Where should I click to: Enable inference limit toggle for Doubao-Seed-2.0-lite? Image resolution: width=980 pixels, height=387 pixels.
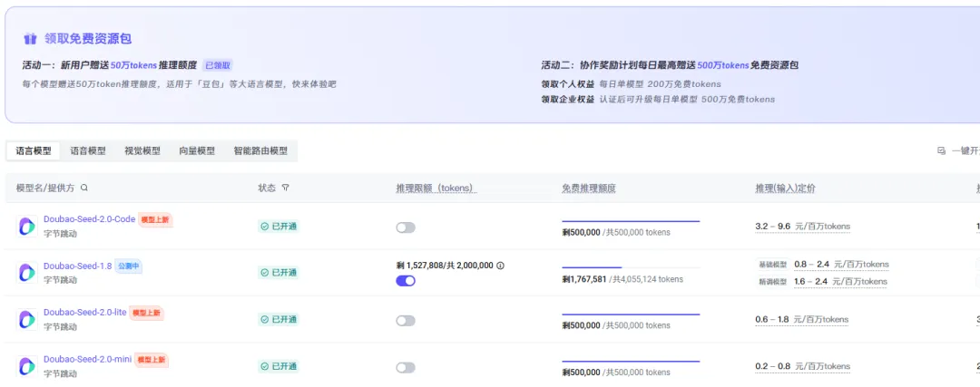pos(406,321)
